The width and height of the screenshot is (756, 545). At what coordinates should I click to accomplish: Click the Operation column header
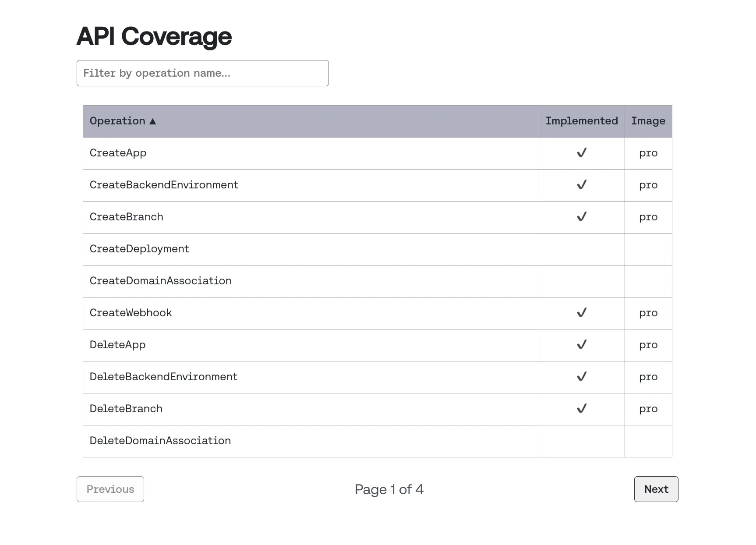pyautogui.click(x=118, y=121)
